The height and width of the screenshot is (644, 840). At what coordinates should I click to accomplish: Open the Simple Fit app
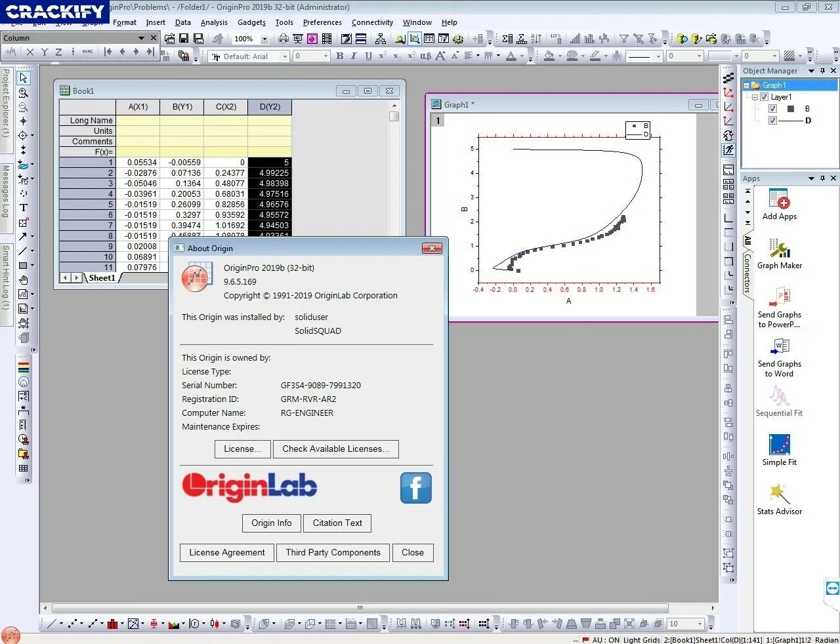coord(780,451)
